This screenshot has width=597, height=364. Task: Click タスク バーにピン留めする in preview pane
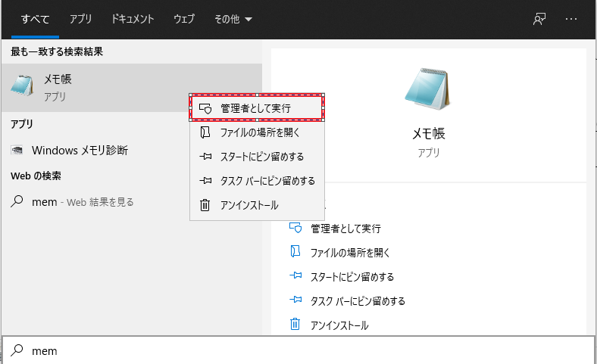(x=358, y=301)
